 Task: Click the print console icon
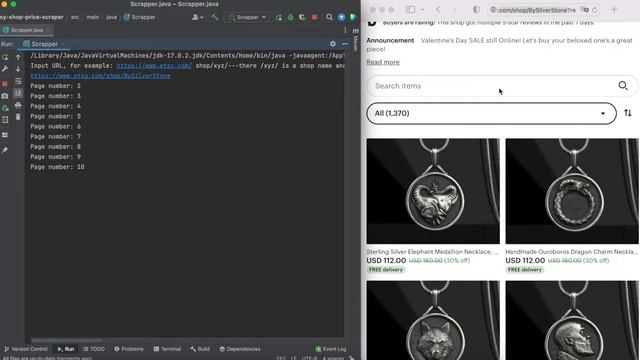[18, 105]
